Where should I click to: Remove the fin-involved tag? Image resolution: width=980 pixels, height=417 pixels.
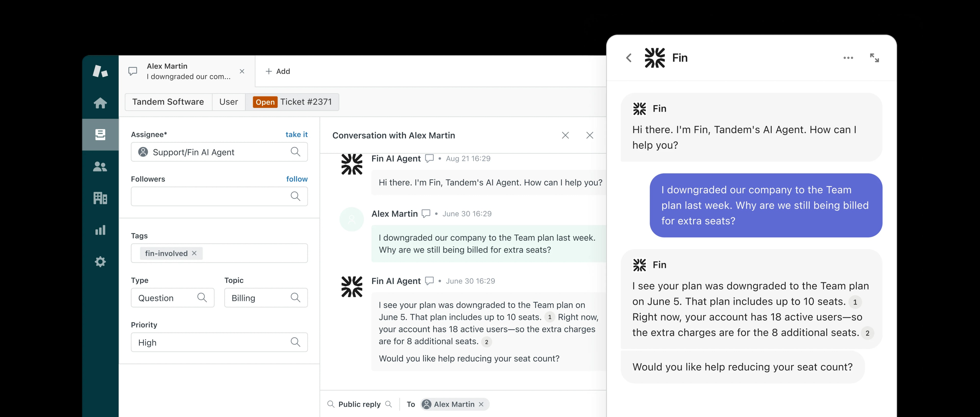point(194,253)
